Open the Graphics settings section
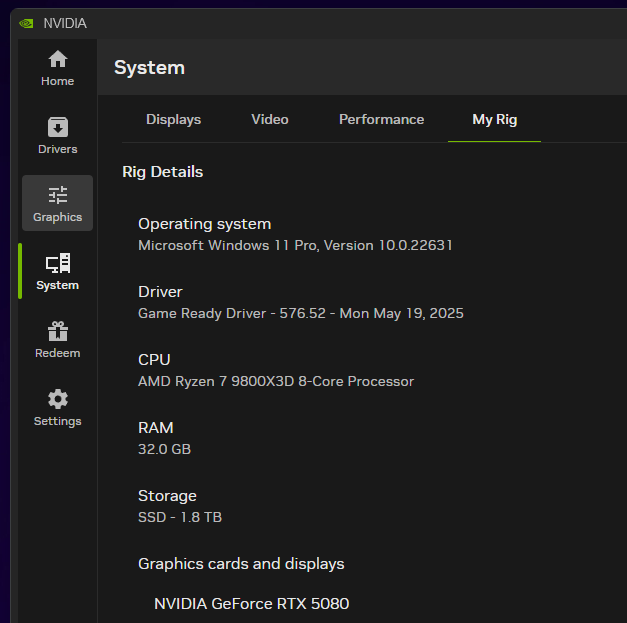The height and width of the screenshot is (623, 627). pos(58,203)
